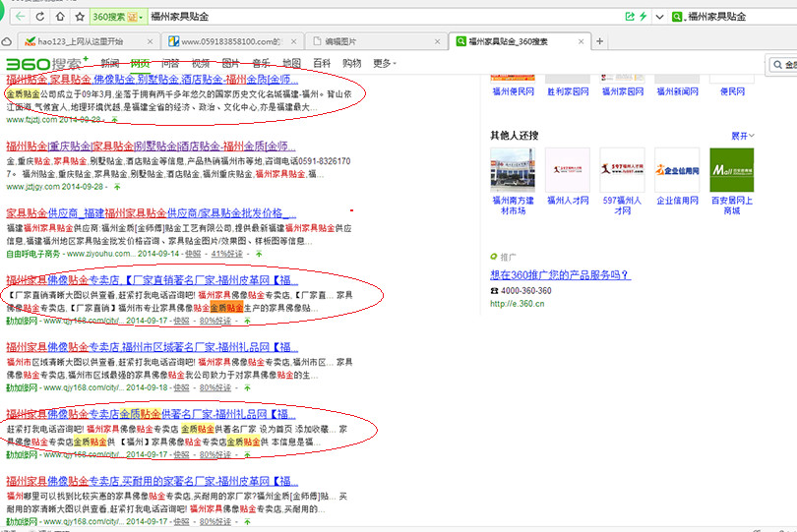The height and width of the screenshot is (532, 797).
Task: Open the result 福州家具佛像贴金专卖店【厂家直销著名厂家
Action: 152,280
